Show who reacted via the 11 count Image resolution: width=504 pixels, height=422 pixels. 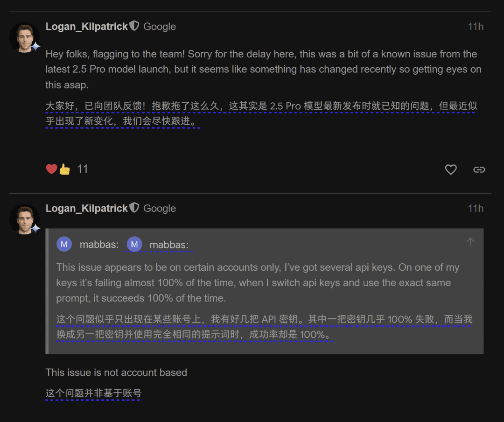83,169
